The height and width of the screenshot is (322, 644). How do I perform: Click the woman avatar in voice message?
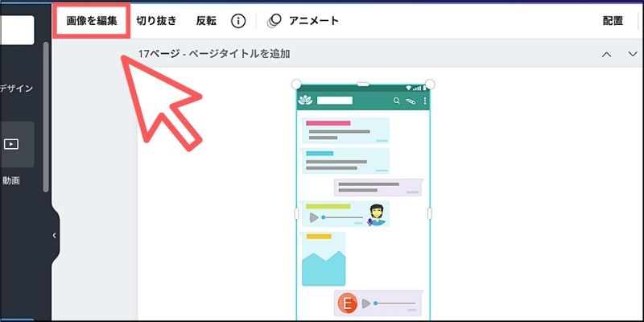376,215
